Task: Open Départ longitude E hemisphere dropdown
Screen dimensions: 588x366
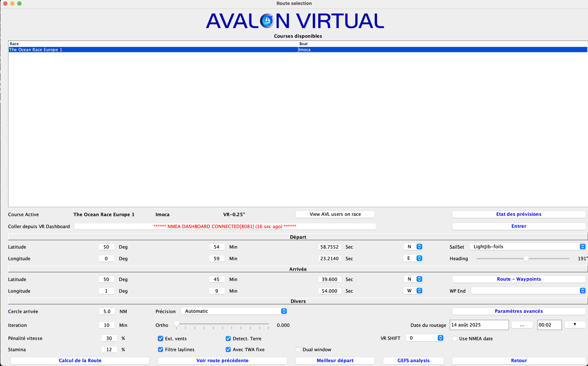Action: pos(413,259)
